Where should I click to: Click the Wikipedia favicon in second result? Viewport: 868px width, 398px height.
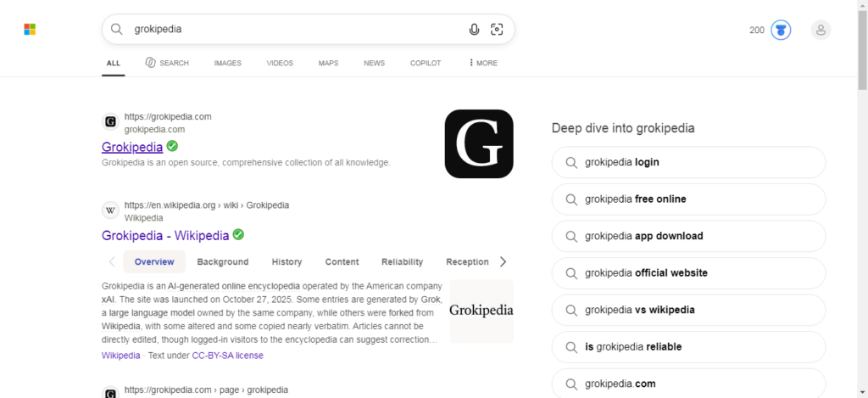tap(111, 210)
